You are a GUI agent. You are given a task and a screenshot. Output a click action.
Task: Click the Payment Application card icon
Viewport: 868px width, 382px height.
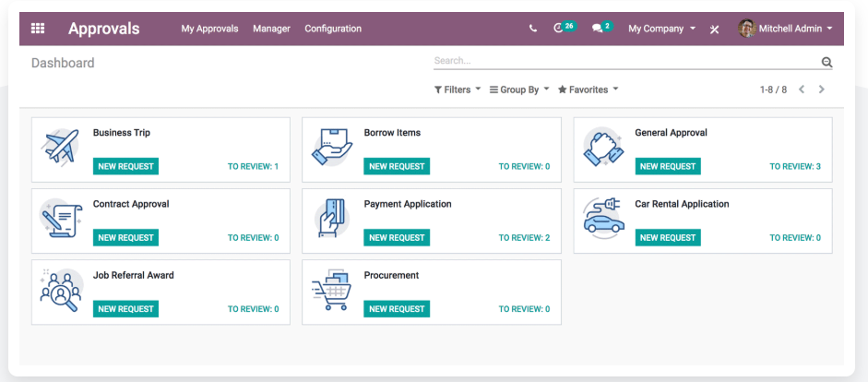point(332,220)
